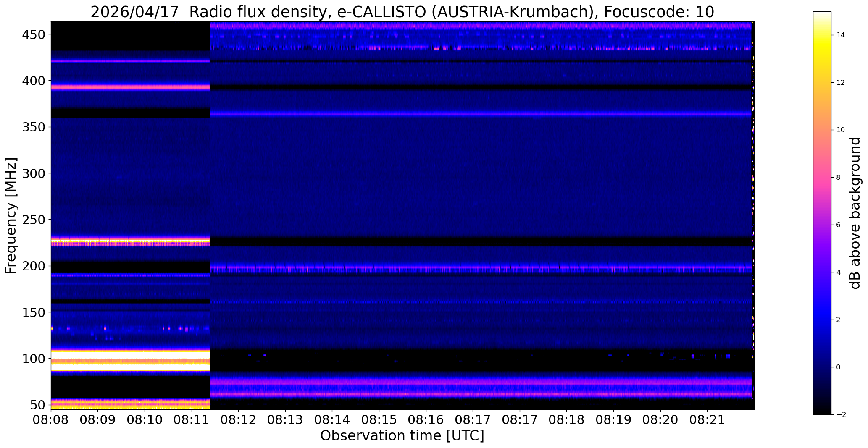Click the 08:14 time tick label

(x=332, y=420)
